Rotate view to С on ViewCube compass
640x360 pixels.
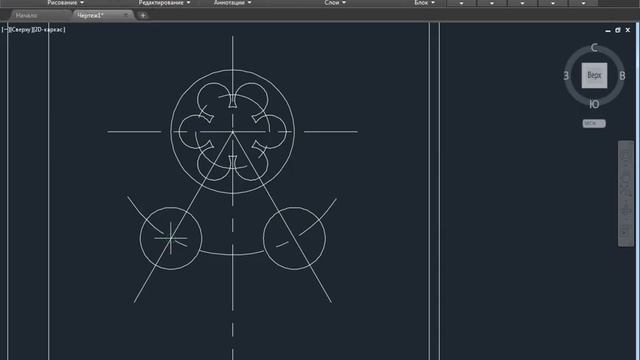594,48
